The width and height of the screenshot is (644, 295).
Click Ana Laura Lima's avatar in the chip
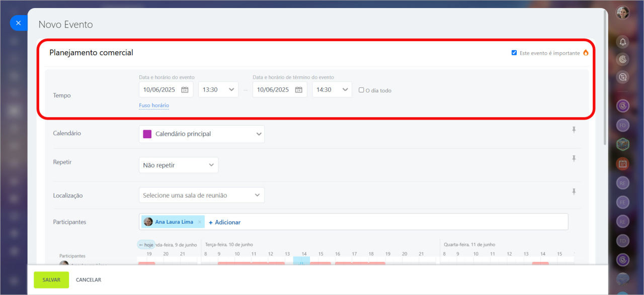148,222
